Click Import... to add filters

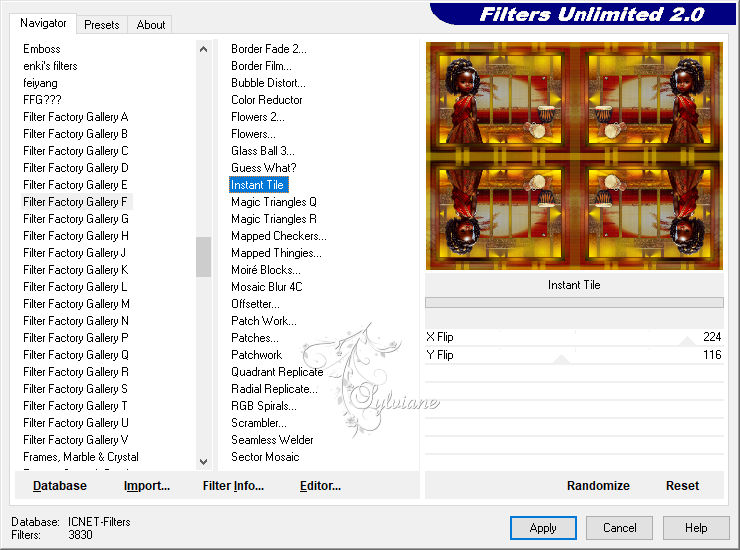click(146, 485)
